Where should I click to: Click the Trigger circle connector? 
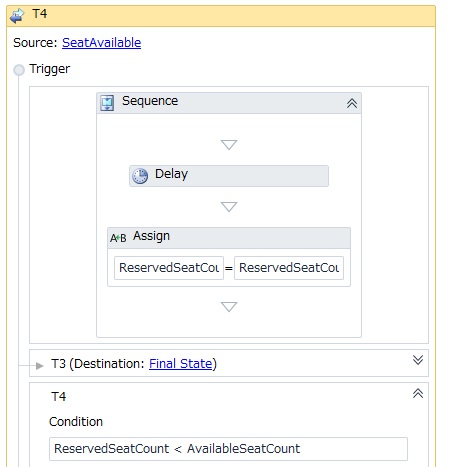tap(19, 70)
